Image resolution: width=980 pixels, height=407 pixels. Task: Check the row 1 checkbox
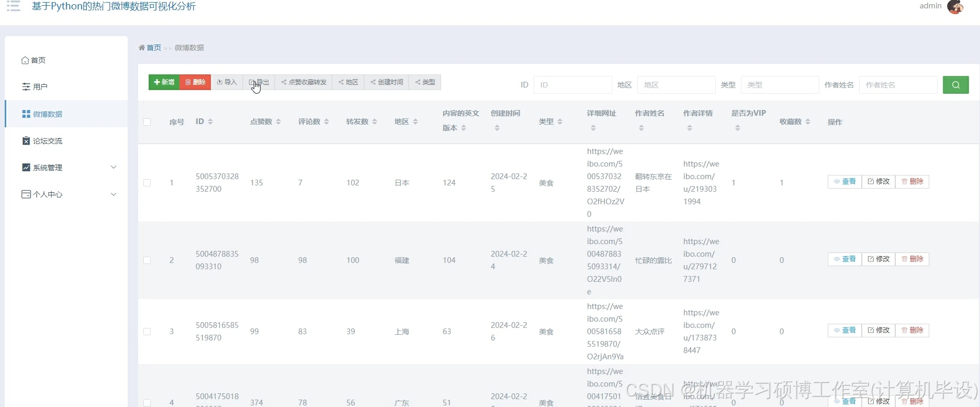point(147,183)
